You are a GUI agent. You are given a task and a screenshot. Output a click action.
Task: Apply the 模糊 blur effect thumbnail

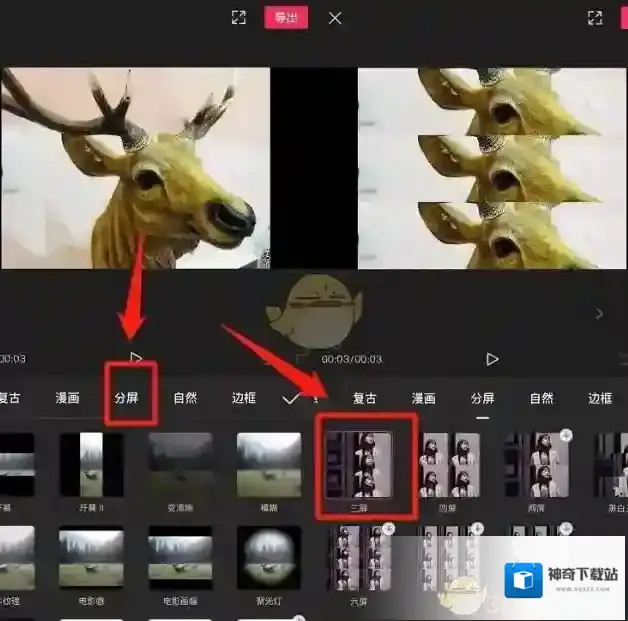(x=268, y=465)
